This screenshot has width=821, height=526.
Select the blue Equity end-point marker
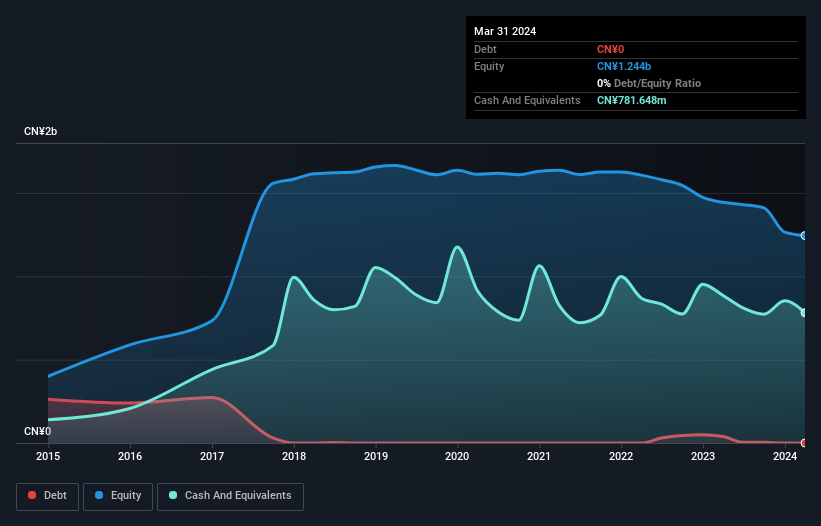click(804, 236)
